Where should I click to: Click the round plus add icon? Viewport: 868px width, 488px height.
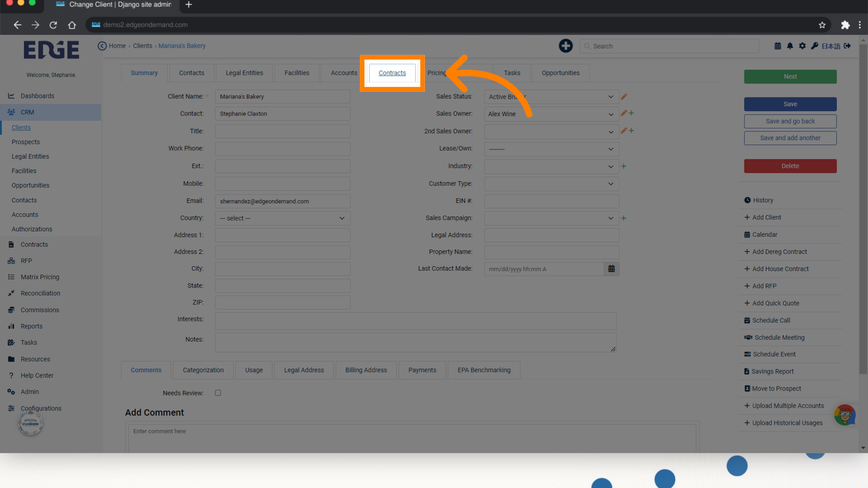pyautogui.click(x=566, y=46)
